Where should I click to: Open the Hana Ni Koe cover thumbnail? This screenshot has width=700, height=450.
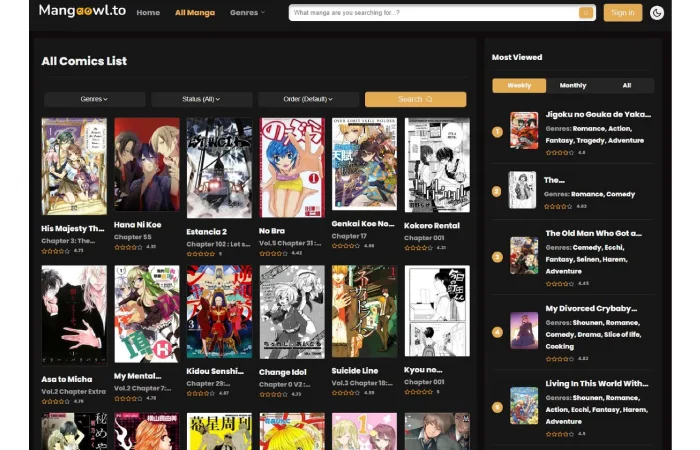pyautogui.click(x=147, y=165)
